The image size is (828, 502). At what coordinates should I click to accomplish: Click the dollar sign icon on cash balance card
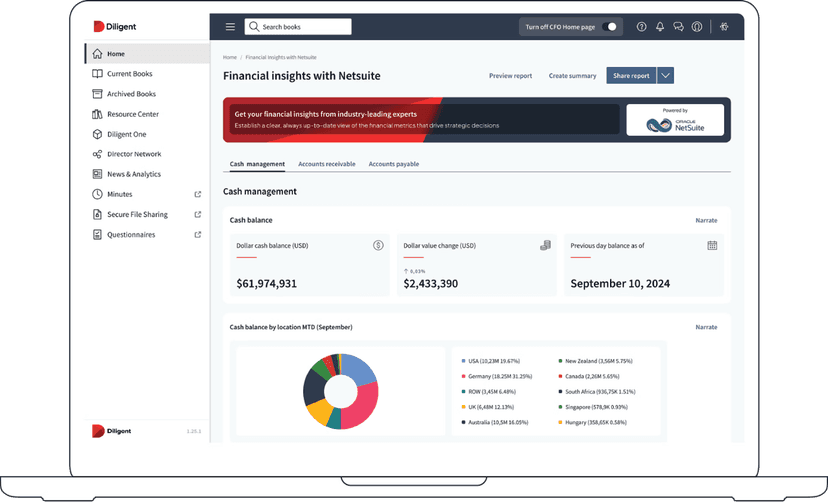tap(378, 245)
